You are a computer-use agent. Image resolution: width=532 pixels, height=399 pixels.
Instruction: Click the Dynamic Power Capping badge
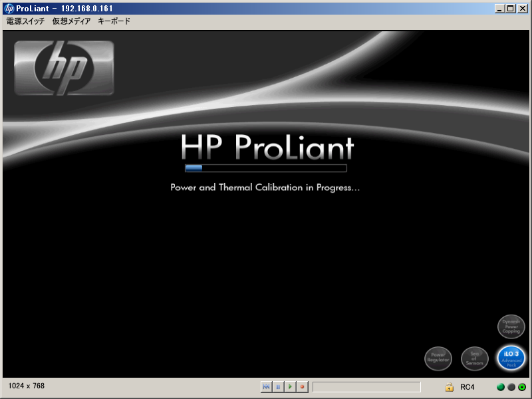tap(511, 327)
